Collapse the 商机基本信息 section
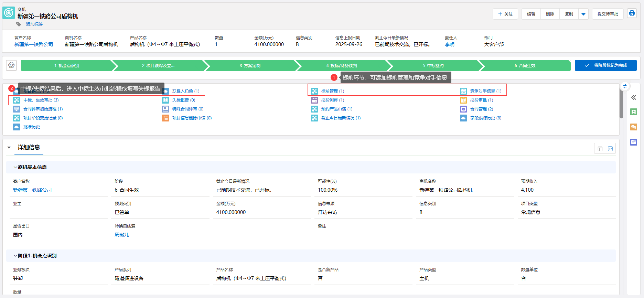The width and height of the screenshot is (644, 298). 15,167
